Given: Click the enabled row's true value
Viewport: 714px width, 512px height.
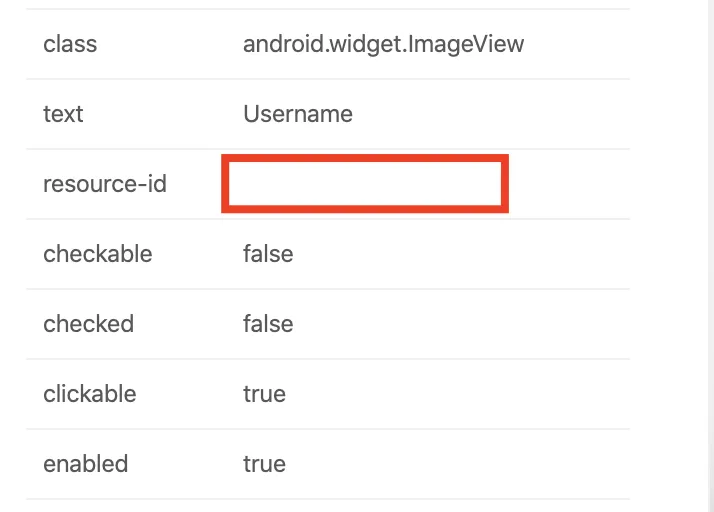Looking at the screenshot, I should click(264, 464).
